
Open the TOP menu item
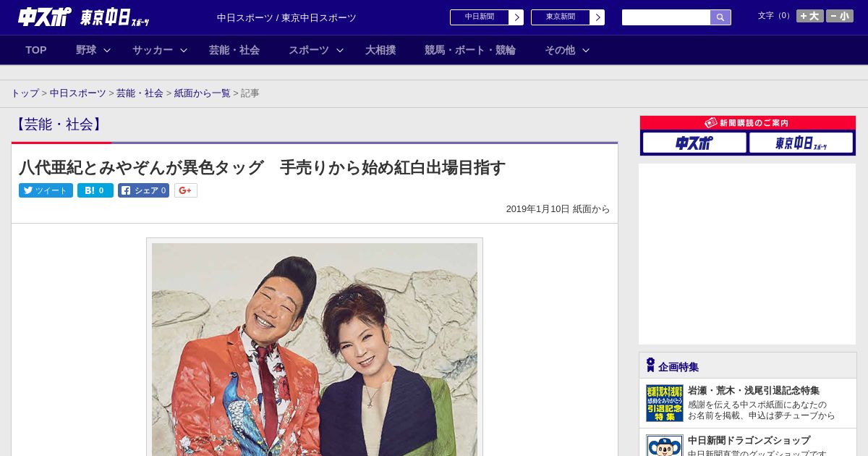[36, 50]
